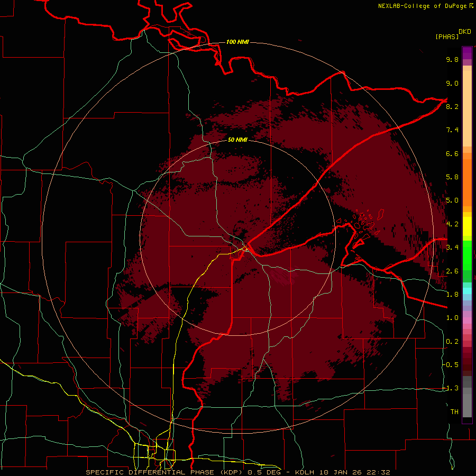Screen dimensions: 476x476
Task: Click the -0.5 value on color scale
Action: [451, 365]
